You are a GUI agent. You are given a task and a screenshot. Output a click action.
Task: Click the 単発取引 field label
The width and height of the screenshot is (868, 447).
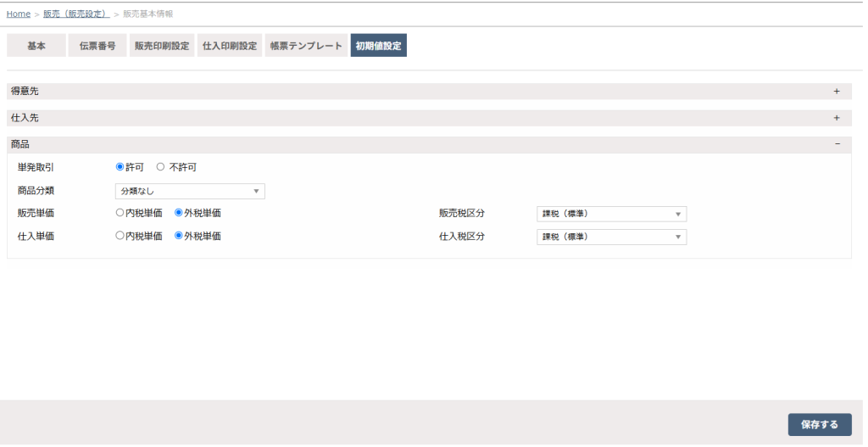pos(36,167)
